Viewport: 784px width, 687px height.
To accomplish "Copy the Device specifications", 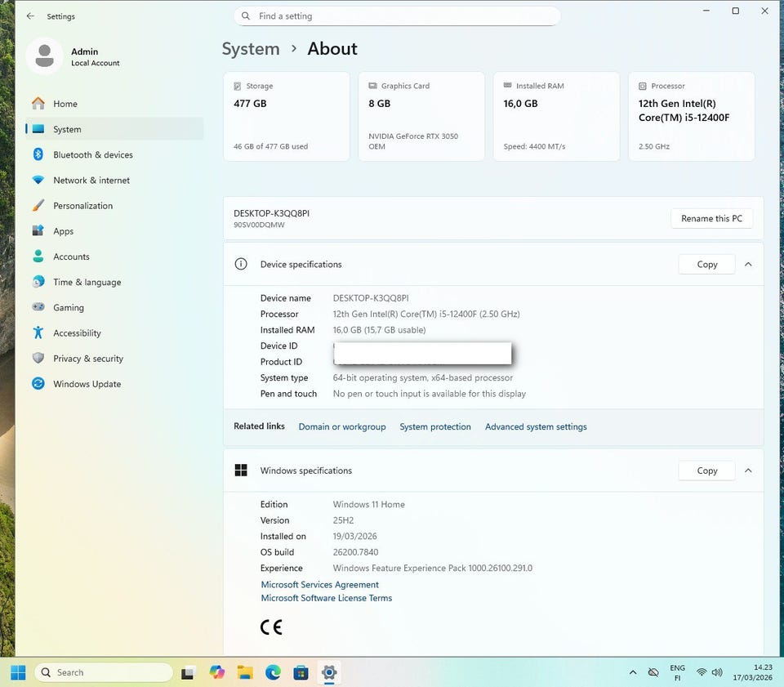I will (x=706, y=264).
